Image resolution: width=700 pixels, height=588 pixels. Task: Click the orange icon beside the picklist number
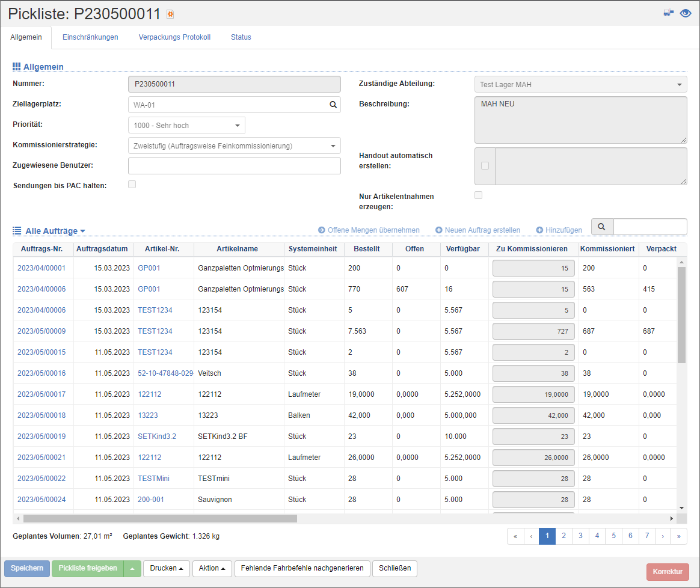click(x=170, y=14)
